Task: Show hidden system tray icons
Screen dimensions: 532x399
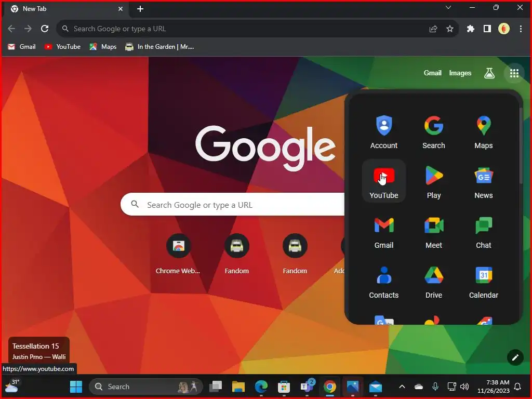Action: 402,387
